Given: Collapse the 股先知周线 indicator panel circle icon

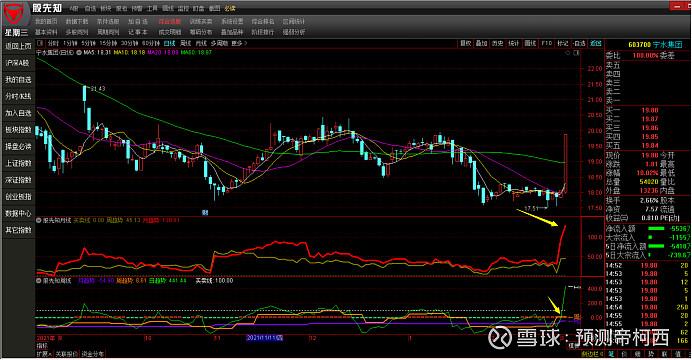Looking at the screenshot, I should [x=39, y=281].
